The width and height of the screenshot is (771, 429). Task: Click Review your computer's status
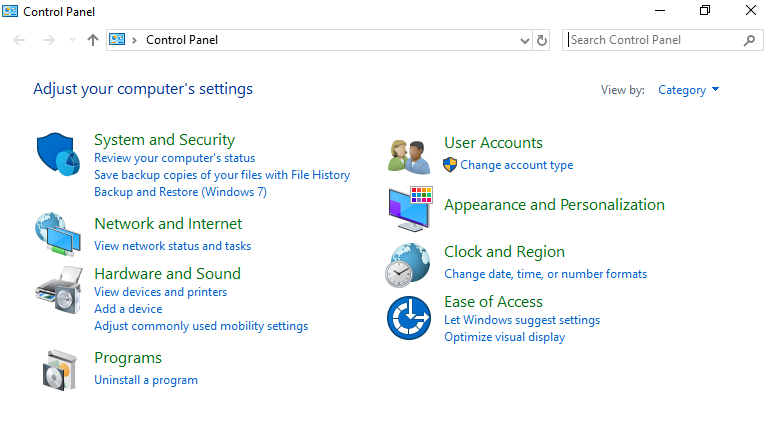tap(175, 158)
